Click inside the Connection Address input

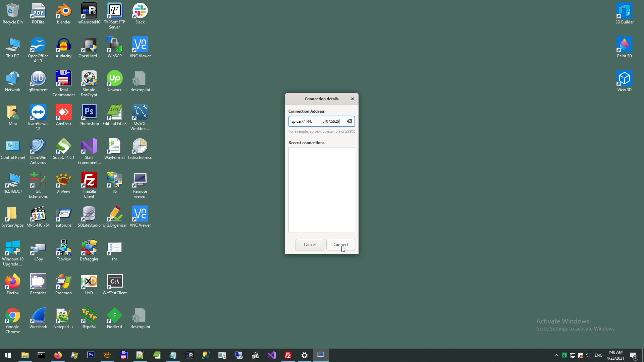(315, 121)
